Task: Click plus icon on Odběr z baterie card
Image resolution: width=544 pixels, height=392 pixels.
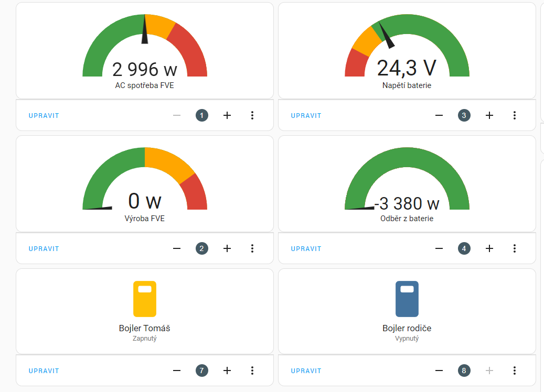Action: 489,248
